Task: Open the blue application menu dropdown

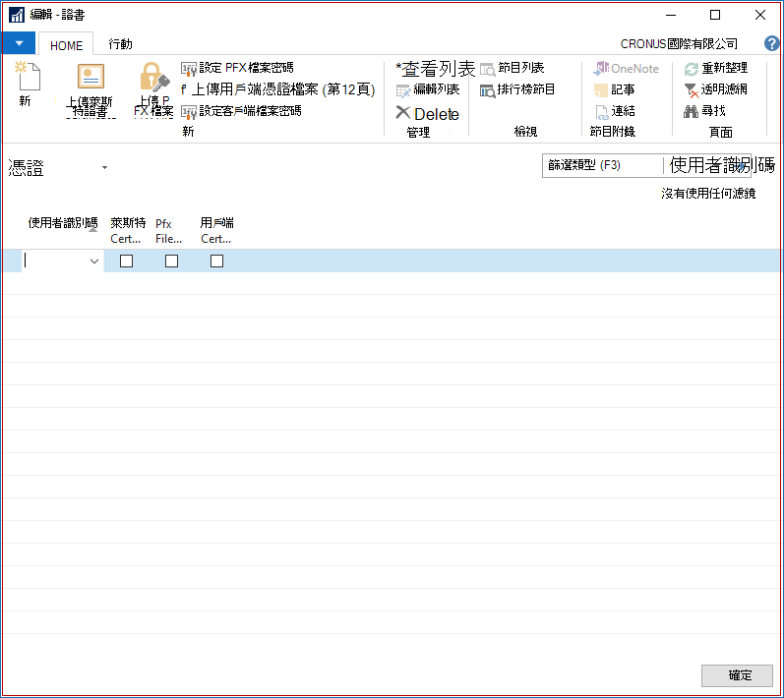Action: coord(19,43)
